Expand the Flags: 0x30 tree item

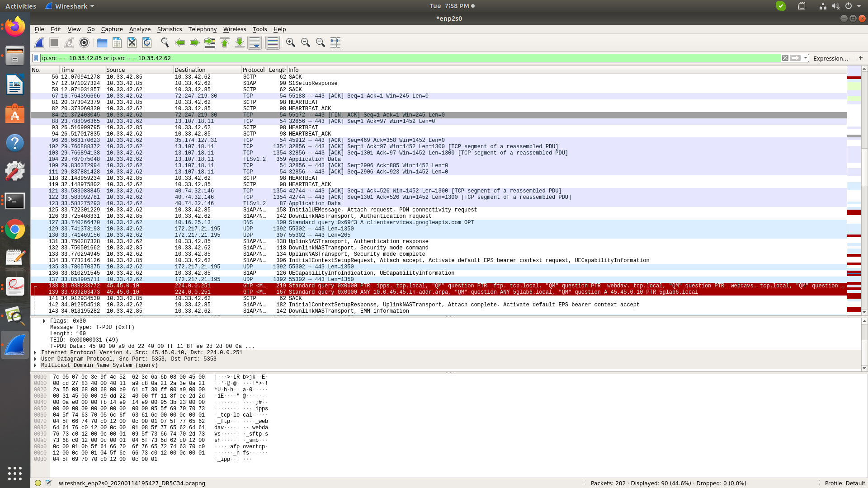44,321
